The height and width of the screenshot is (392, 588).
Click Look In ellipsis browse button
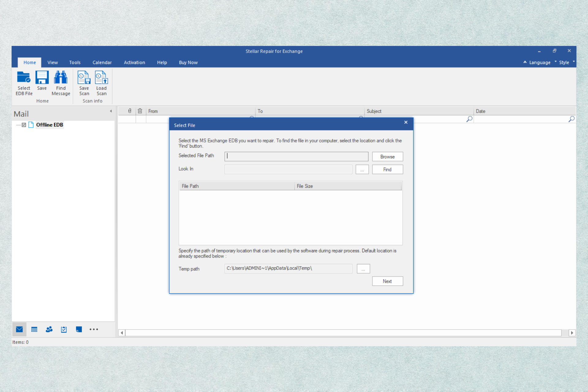pyautogui.click(x=362, y=169)
